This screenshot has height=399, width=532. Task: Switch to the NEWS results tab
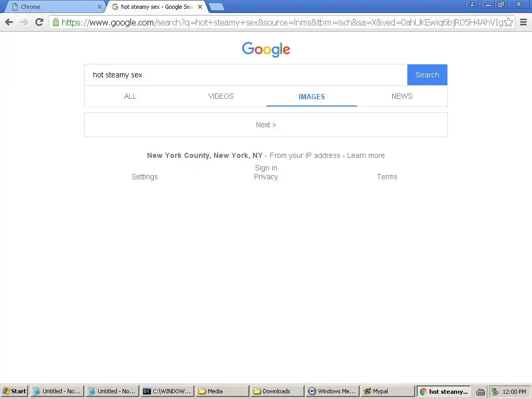tap(402, 96)
